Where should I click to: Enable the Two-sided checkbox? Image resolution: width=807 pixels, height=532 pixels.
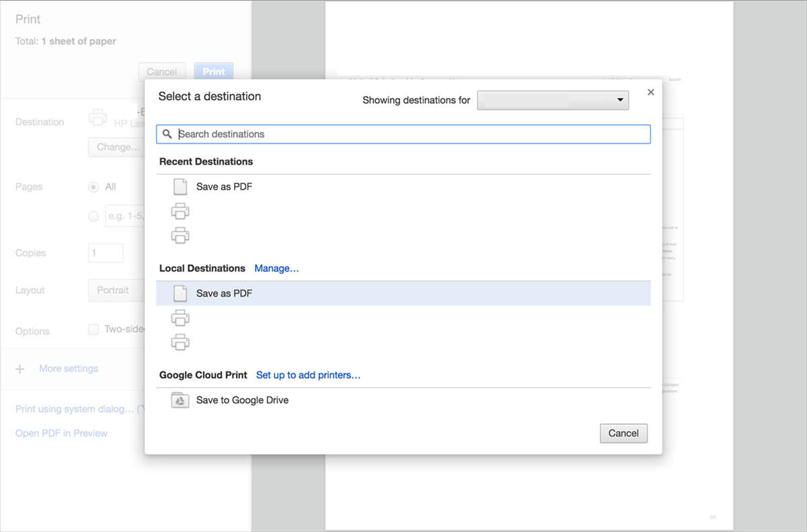[x=93, y=330]
